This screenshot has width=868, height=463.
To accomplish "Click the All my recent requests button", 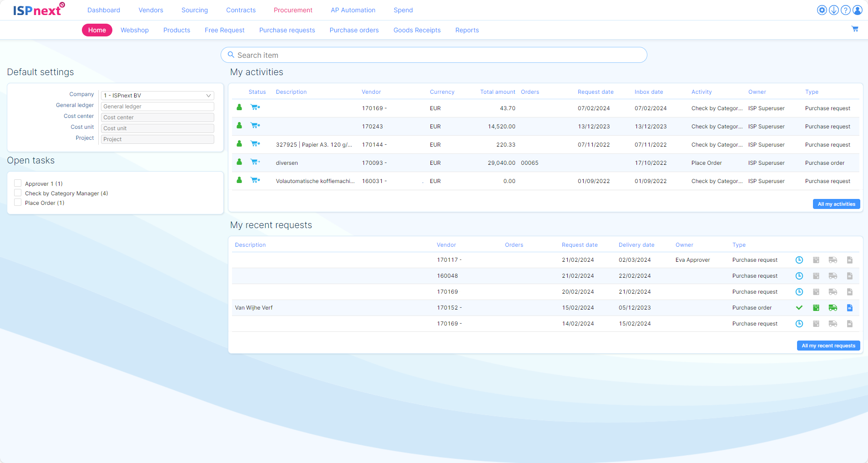I will (828, 346).
